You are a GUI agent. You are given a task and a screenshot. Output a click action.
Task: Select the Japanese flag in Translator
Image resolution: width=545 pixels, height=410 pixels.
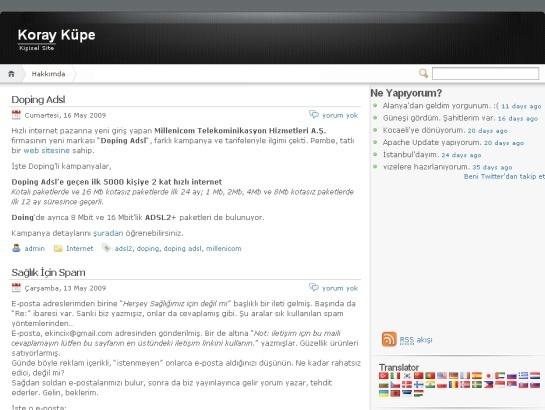[x=488, y=376]
